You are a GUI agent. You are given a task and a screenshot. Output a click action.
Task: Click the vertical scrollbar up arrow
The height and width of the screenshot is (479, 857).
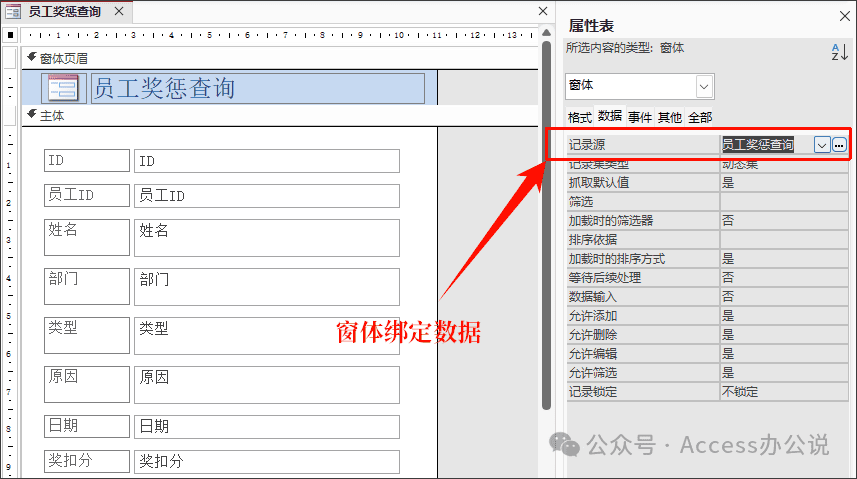coord(546,32)
